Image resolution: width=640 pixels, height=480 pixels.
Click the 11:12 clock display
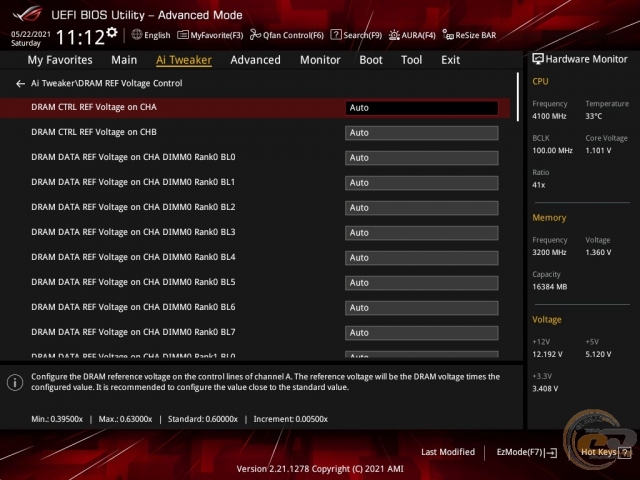point(80,38)
